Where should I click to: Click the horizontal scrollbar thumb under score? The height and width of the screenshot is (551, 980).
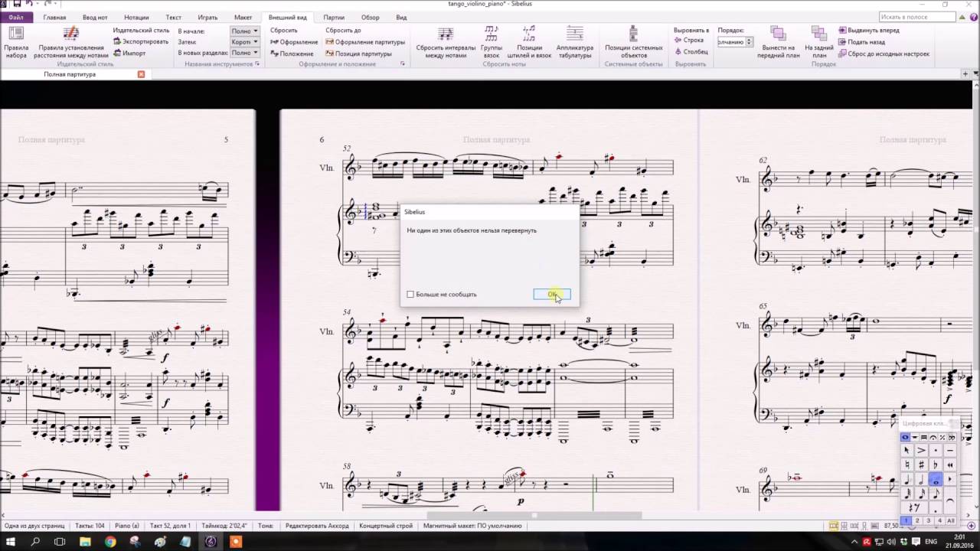534,515
